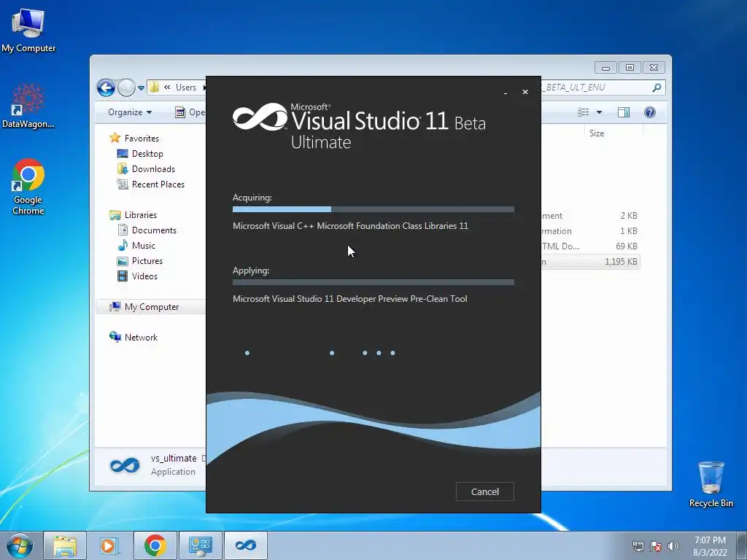The width and height of the screenshot is (747, 560).
Task: Minimize the Explorer window
Action: tap(605, 68)
